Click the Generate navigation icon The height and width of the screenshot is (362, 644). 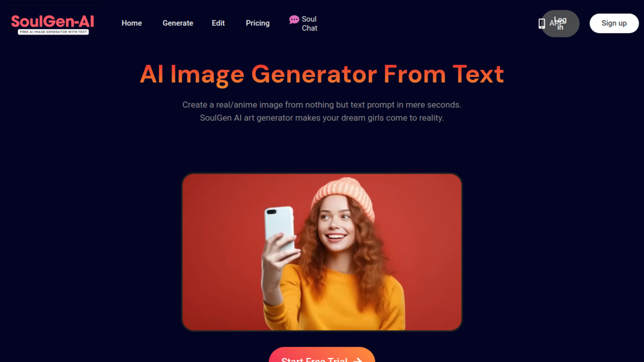pos(178,23)
